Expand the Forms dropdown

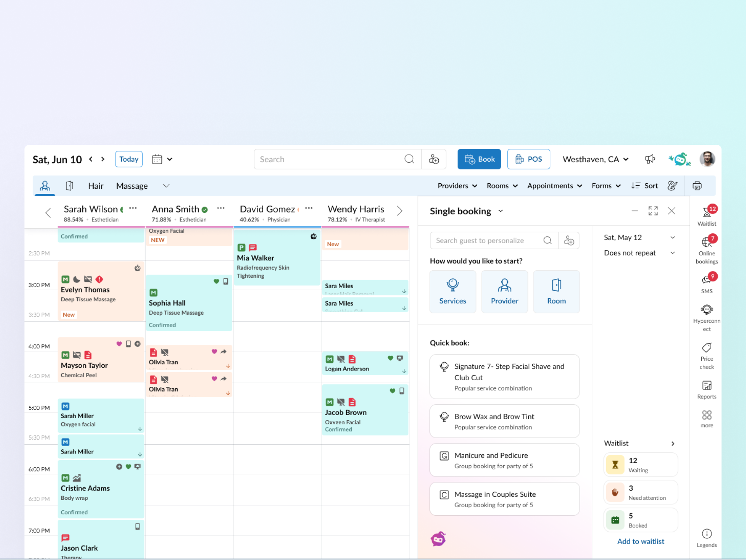point(606,186)
